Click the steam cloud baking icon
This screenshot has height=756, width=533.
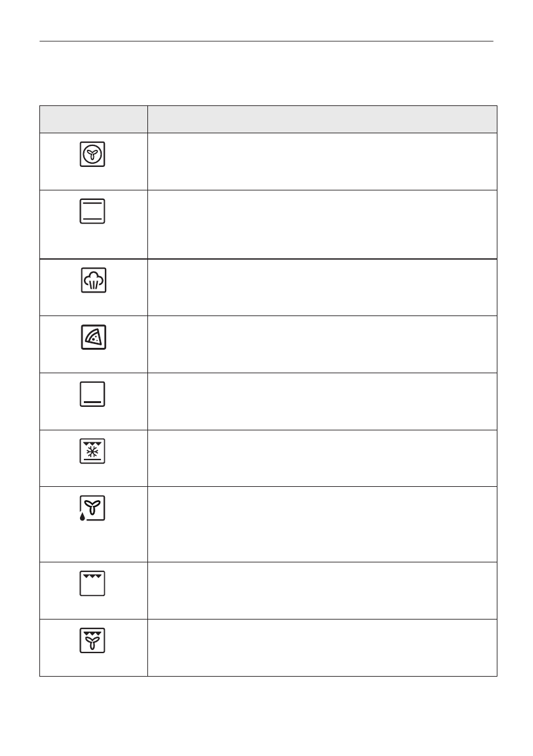pyautogui.click(x=93, y=281)
